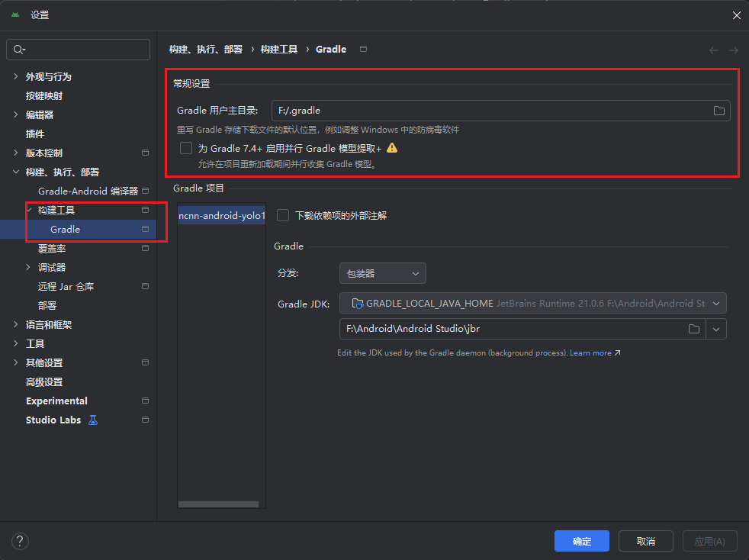Click the navigate forward arrow icon
This screenshot has width=749, height=560.
pos(734,50)
